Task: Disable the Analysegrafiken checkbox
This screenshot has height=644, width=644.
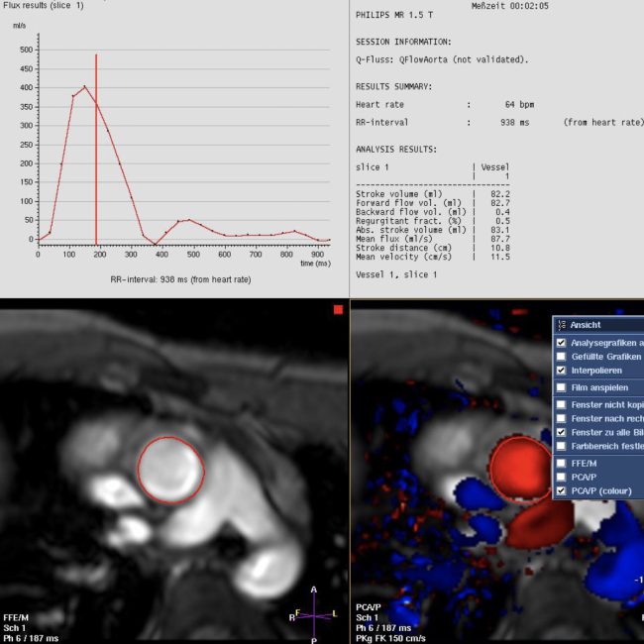Action: (562, 343)
